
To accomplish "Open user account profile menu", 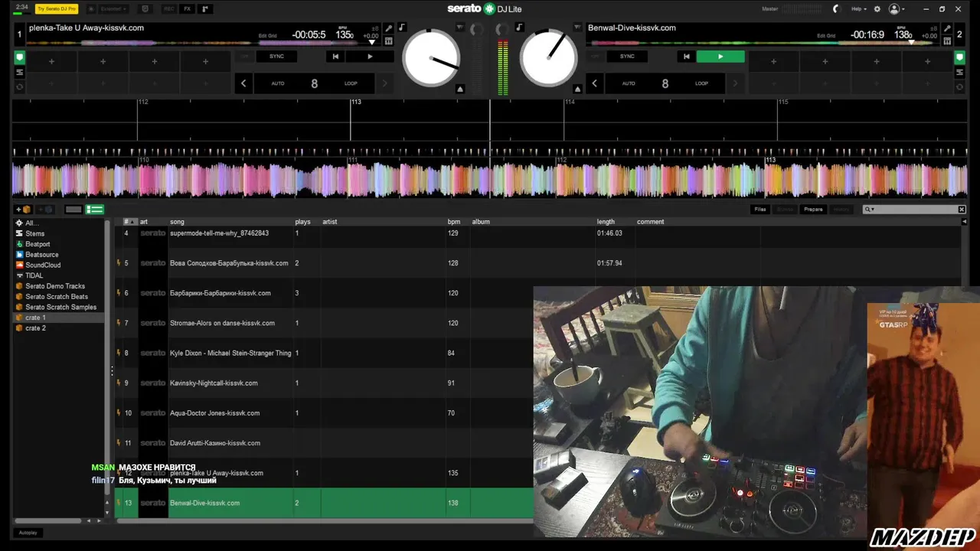I will coord(896,8).
